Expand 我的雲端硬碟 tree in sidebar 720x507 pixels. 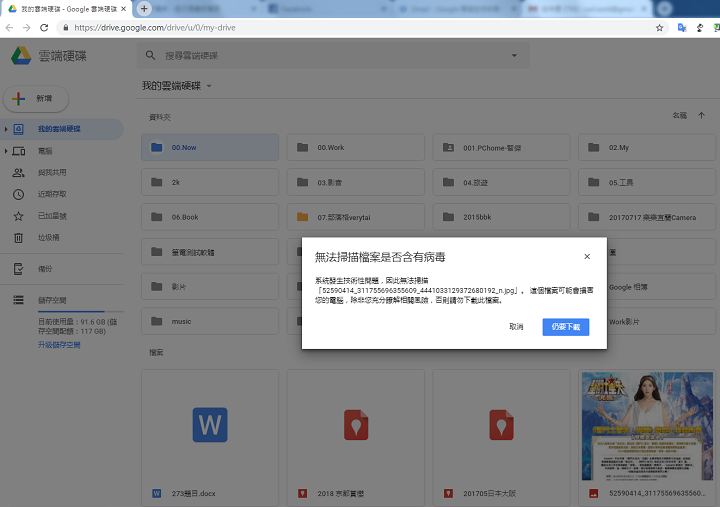point(6,129)
